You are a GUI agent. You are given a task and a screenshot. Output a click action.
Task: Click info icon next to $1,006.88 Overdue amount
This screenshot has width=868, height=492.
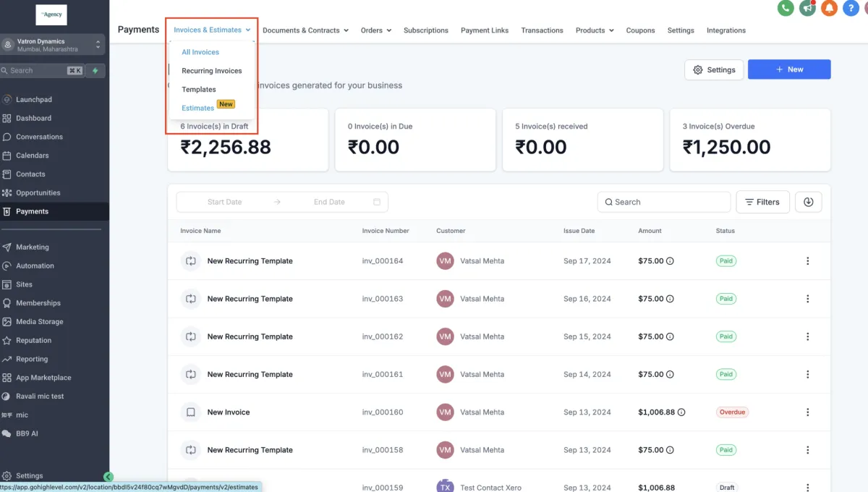pyautogui.click(x=681, y=412)
